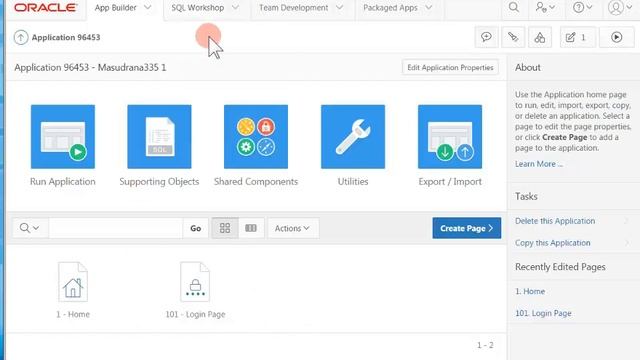Screen dimensions: 640x360
Task: Expand the Packaged Apps dropdown arrow
Action: click(429, 8)
